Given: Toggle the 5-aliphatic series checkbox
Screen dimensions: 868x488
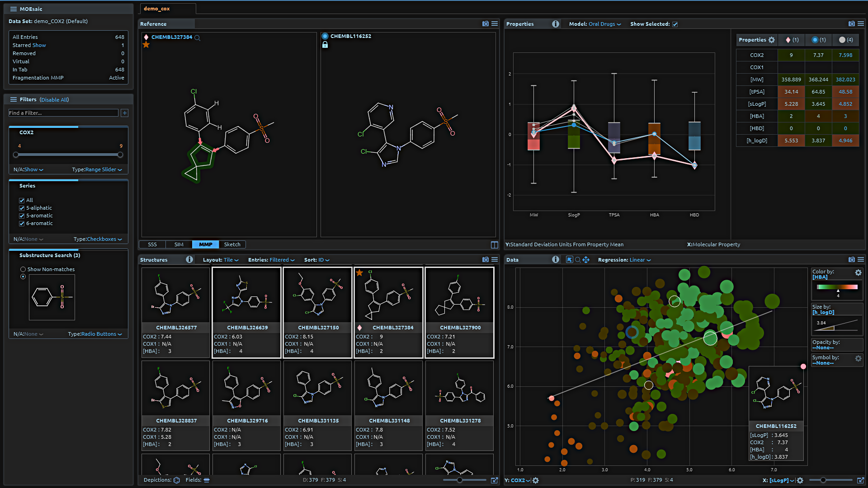Looking at the screenshot, I should pyautogui.click(x=22, y=208).
